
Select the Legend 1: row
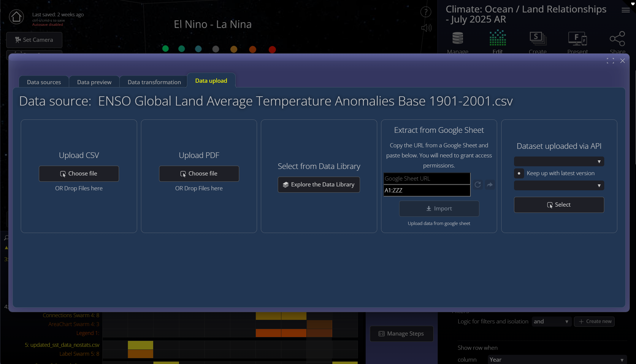[x=88, y=333]
